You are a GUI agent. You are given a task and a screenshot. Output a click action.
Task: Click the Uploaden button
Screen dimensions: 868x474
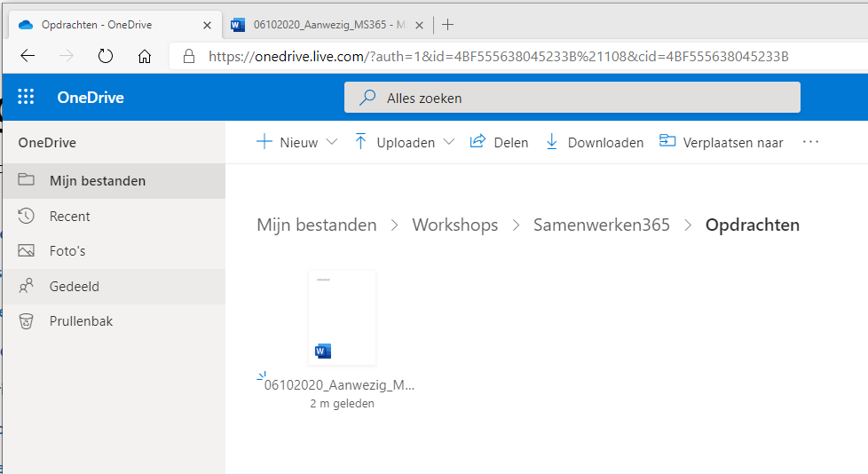(394, 142)
